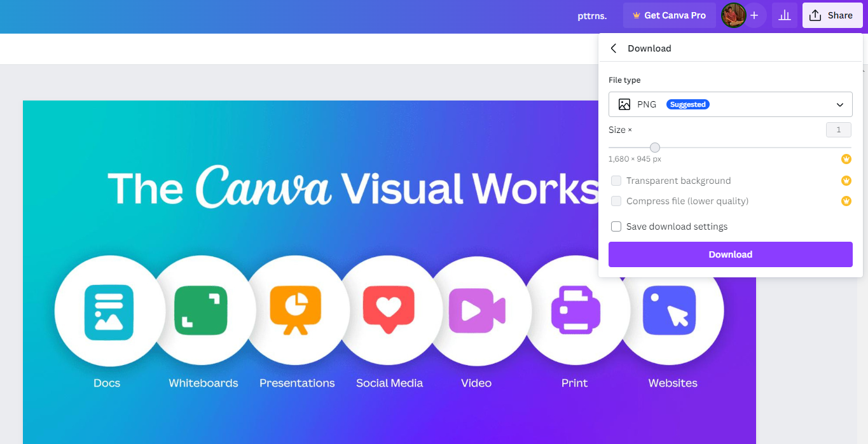Add a collaborator with the plus icon
Viewport: 868px width, 444px height.
pyautogui.click(x=754, y=15)
